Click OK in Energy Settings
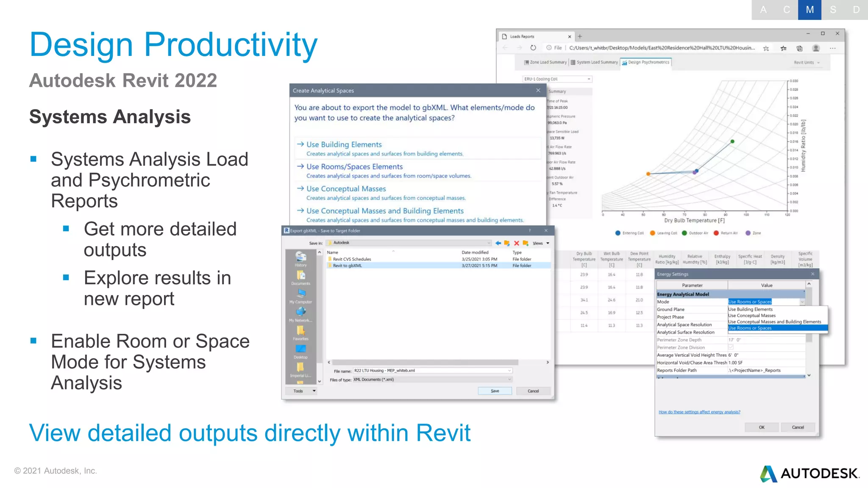The image size is (868, 488). click(762, 427)
